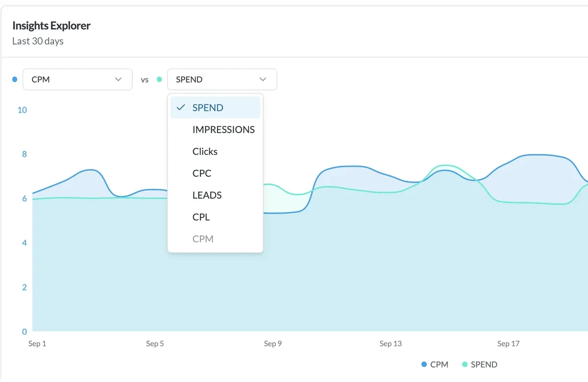Click the blue dot beside CPM dropdown
This screenshot has height=382, width=588.
point(15,79)
